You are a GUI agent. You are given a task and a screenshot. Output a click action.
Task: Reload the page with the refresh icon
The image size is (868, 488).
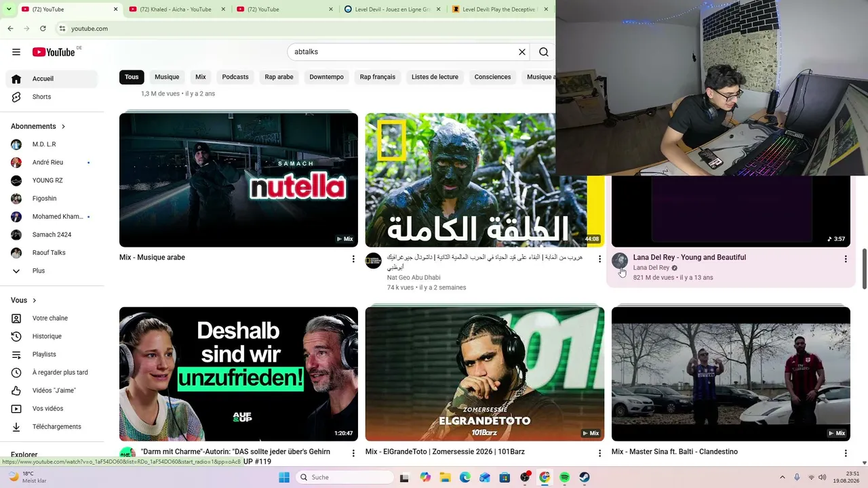[x=43, y=28]
